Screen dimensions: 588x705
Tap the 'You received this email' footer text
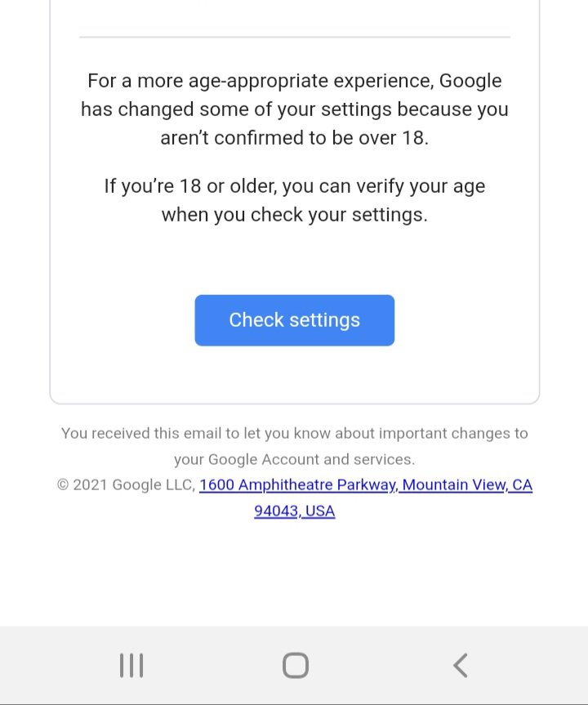point(295,446)
